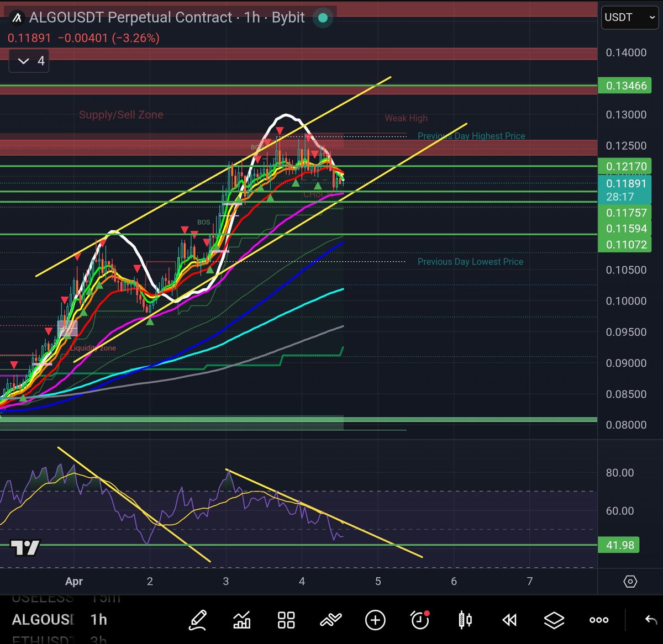The height and width of the screenshot is (644, 663).
Task: Open the layout grid squares icon
Action: (x=286, y=620)
